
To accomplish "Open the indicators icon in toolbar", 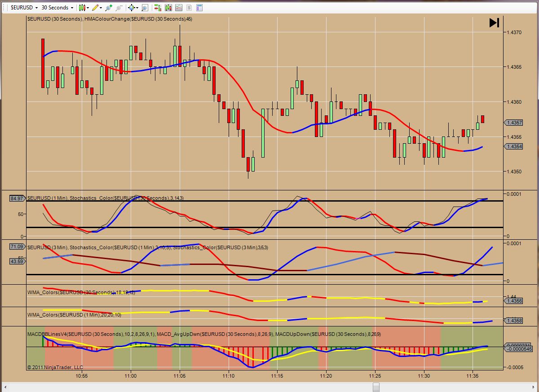I will point(168,8).
